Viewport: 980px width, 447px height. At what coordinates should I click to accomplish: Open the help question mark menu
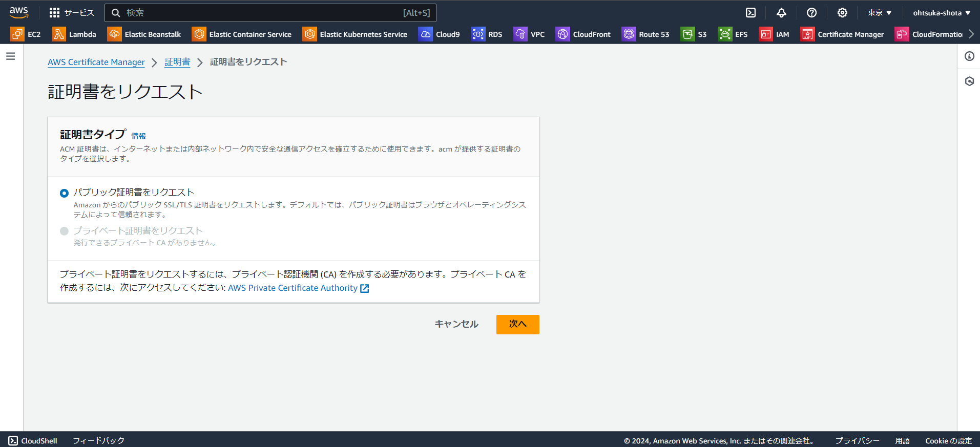click(811, 13)
